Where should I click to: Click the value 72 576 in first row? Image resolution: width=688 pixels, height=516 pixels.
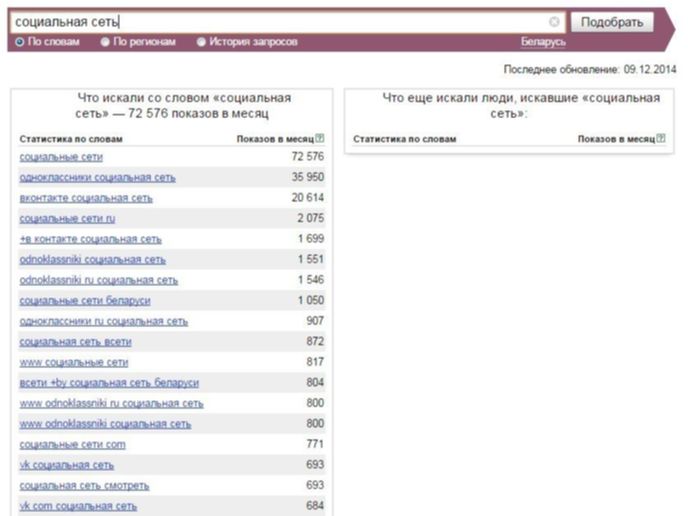pyautogui.click(x=308, y=156)
